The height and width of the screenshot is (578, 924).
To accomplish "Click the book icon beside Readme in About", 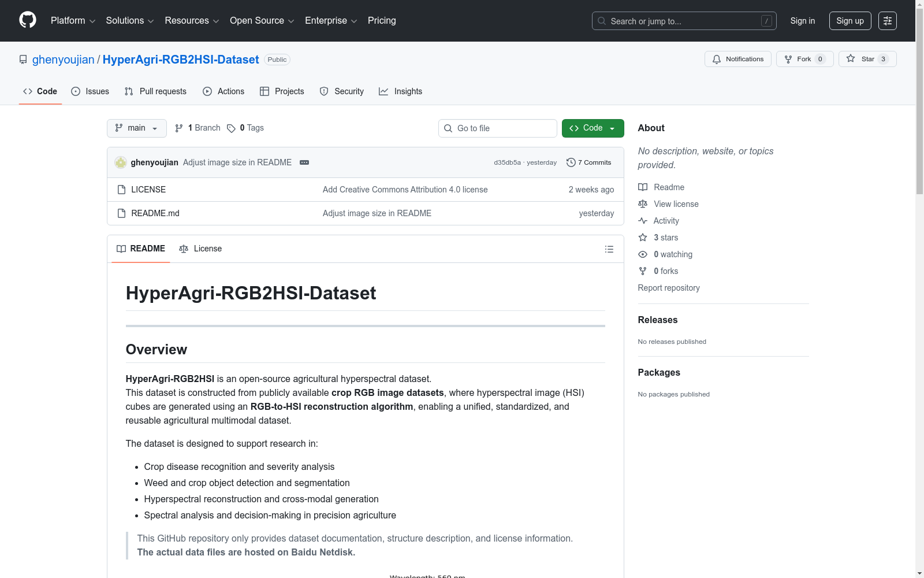I will 643,187.
